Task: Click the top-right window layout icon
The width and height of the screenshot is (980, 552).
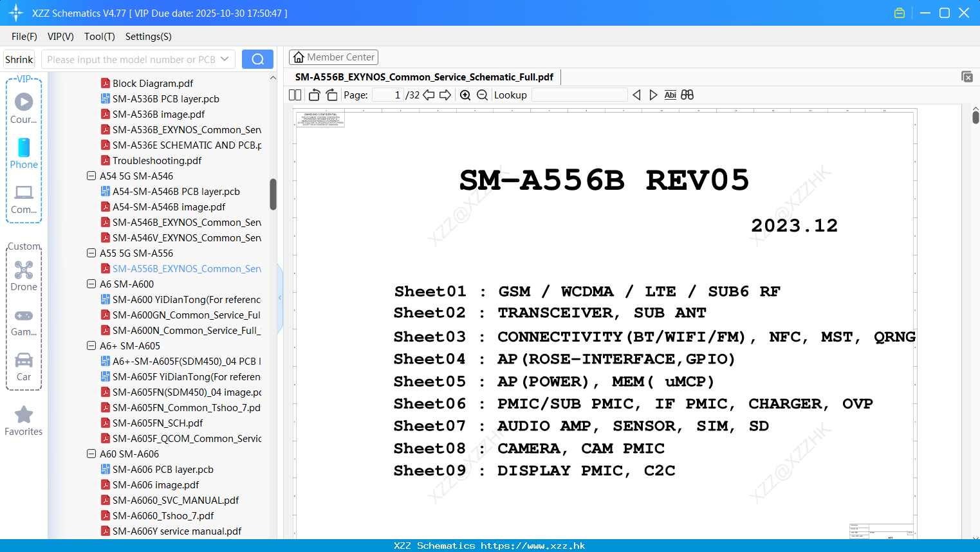Action: coord(967,77)
